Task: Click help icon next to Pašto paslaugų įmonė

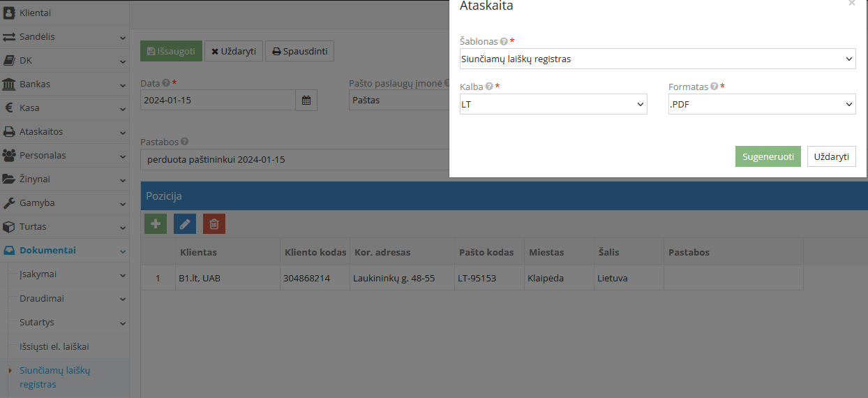Action: [x=447, y=84]
